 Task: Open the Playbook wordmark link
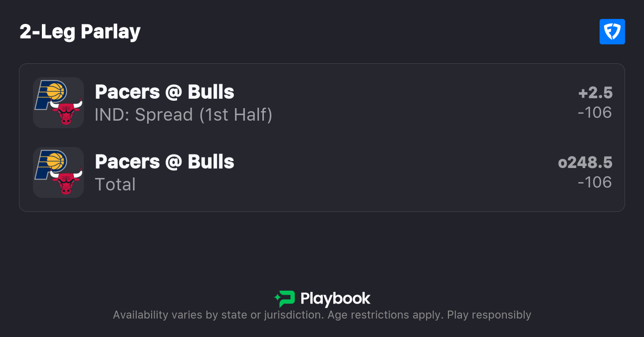335,299
